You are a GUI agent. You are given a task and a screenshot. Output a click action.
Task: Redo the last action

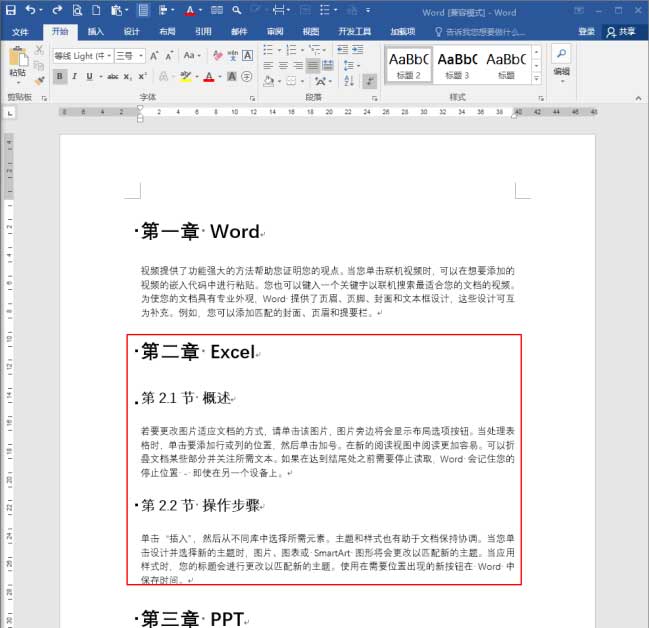pos(57,10)
